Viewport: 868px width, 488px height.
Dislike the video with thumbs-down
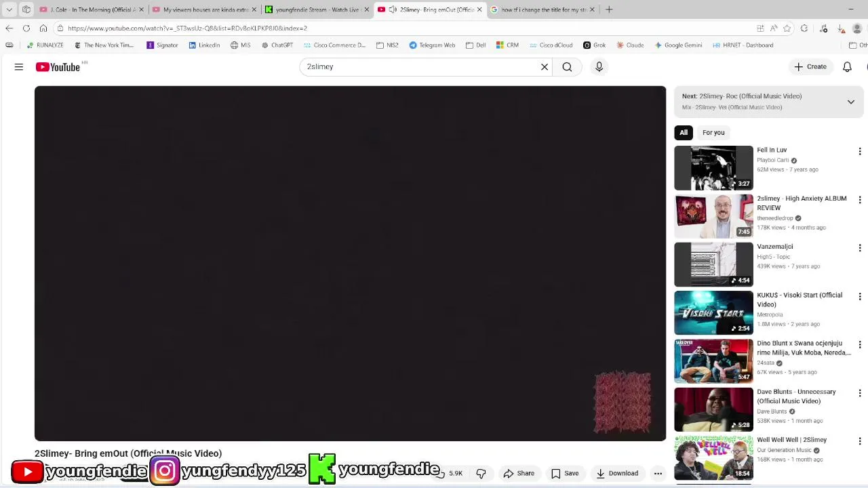(481, 473)
